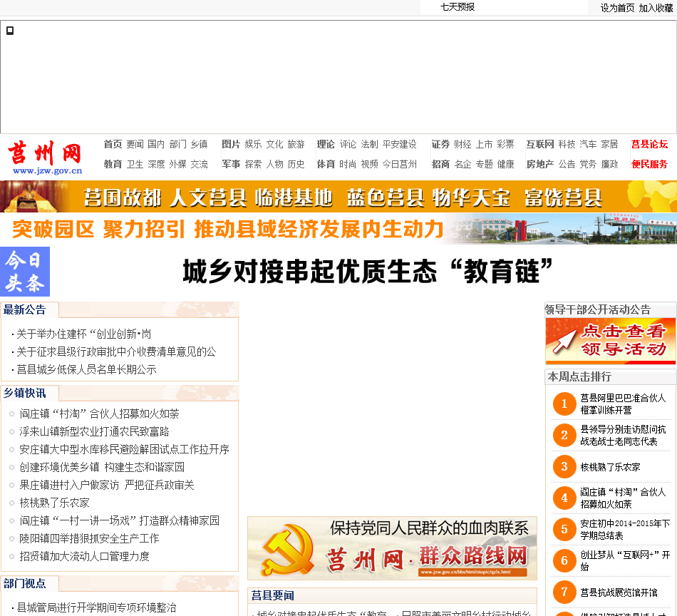Open ranking item number 3 orange circle

pos(564,466)
